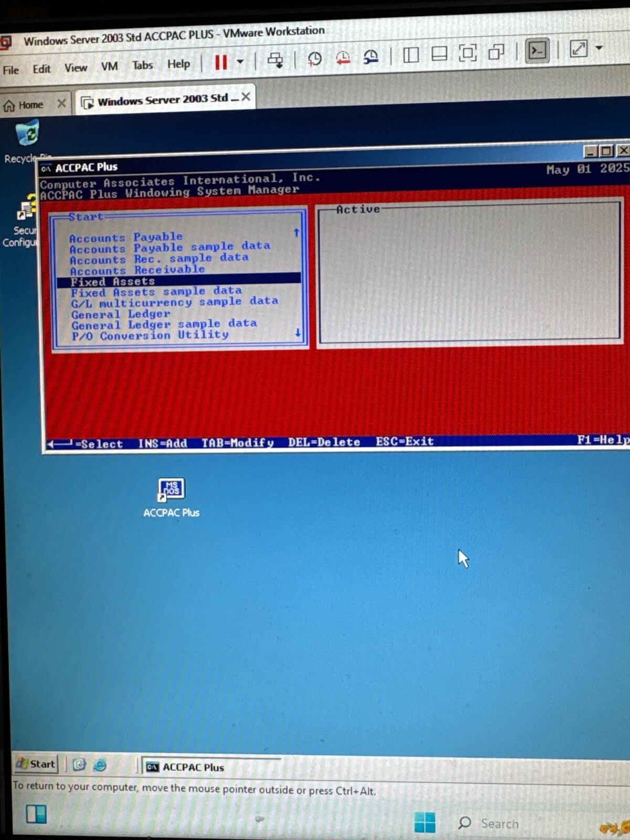
Task: Open the File menu
Action: [10, 70]
